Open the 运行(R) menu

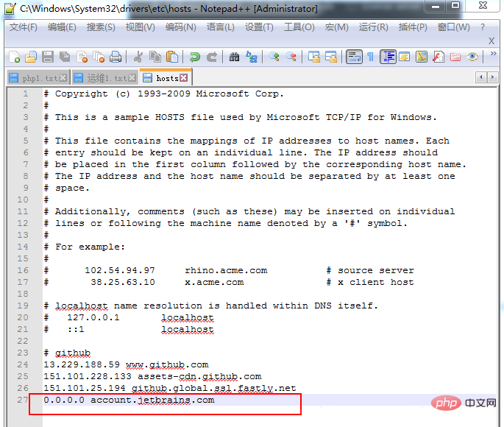click(374, 27)
